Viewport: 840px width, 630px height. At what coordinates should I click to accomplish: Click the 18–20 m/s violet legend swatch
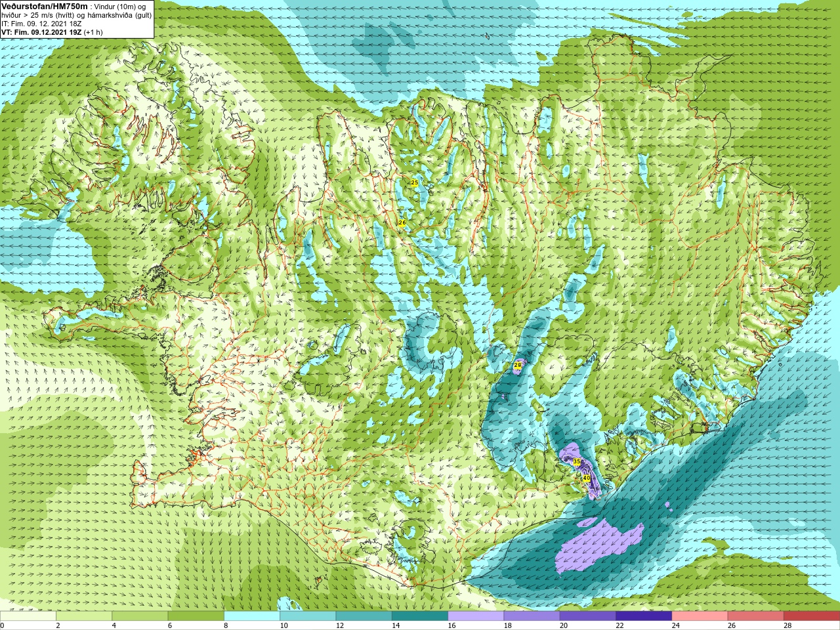pos(532,616)
